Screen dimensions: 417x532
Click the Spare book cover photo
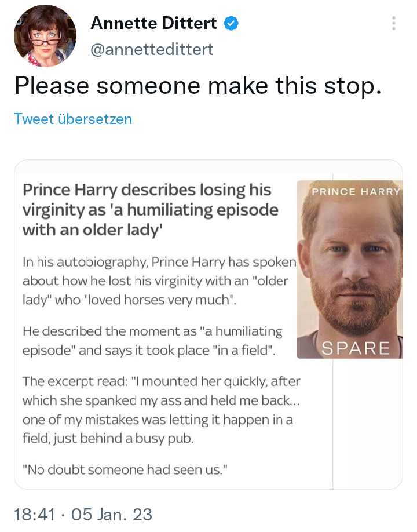(350, 269)
